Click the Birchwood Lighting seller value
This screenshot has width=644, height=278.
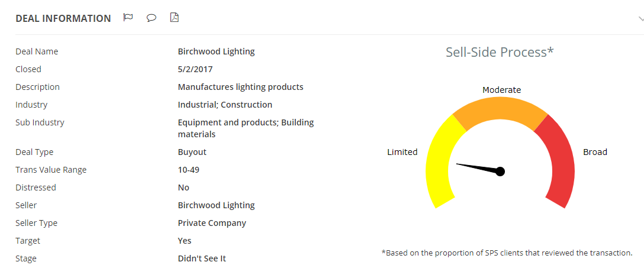(216, 205)
